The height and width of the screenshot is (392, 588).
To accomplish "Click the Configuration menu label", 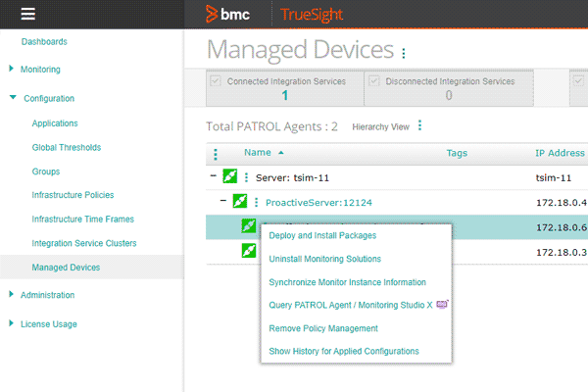I will pyautogui.click(x=49, y=99).
